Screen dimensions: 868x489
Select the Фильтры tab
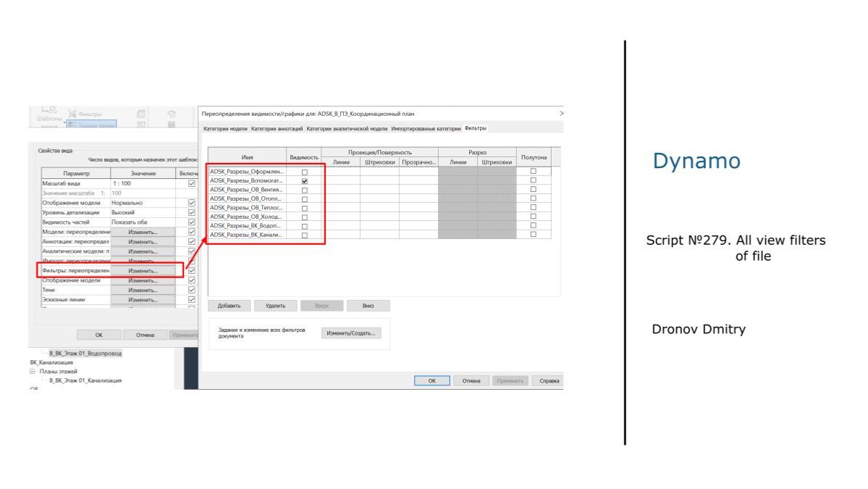point(476,128)
